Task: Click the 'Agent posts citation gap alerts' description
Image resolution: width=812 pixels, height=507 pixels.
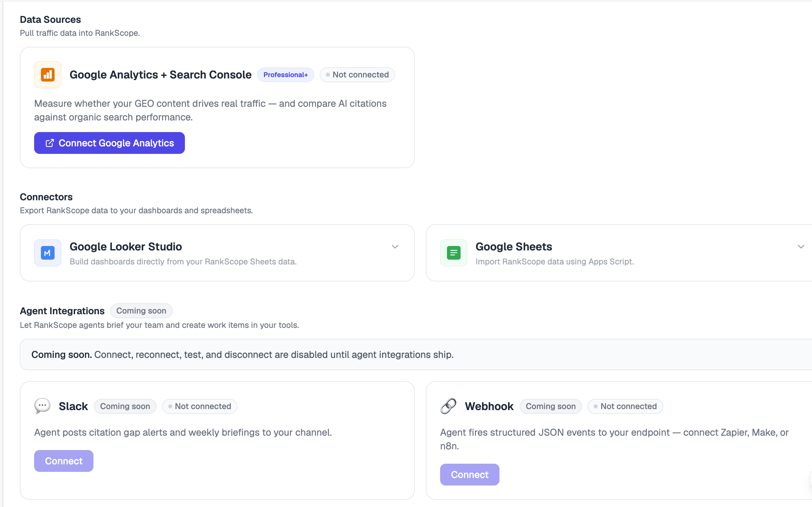Action: pos(183,432)
